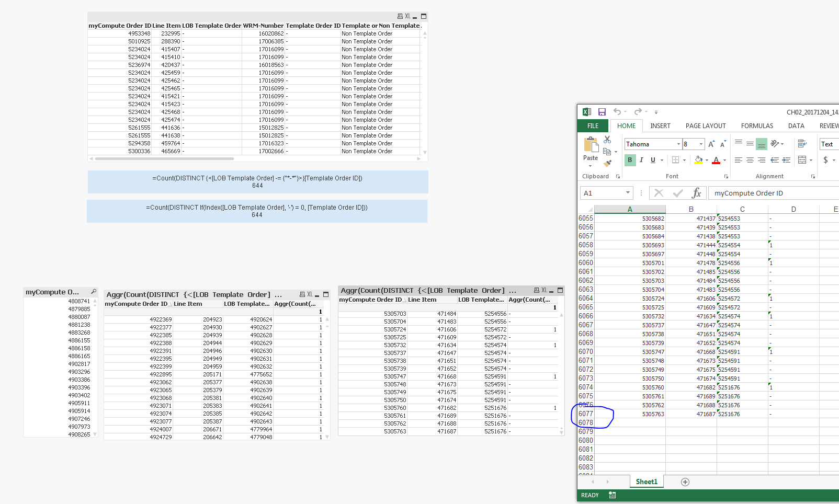Switch to the PAGE LAYOUT tab

point(706,126)
